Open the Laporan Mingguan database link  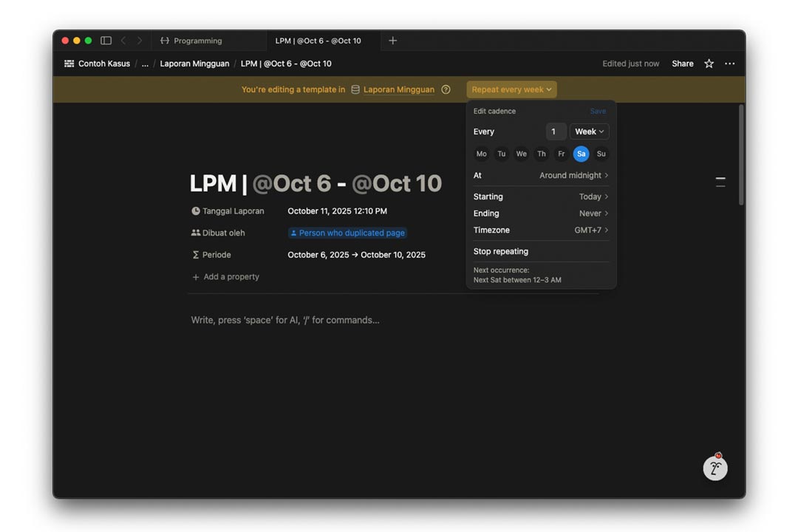click(x=398, y=89)
